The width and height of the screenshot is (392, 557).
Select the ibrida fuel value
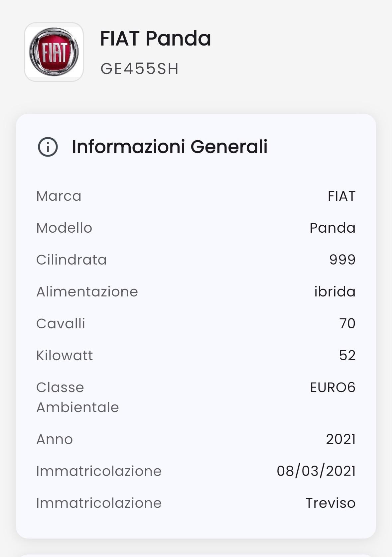coord(334,292)
